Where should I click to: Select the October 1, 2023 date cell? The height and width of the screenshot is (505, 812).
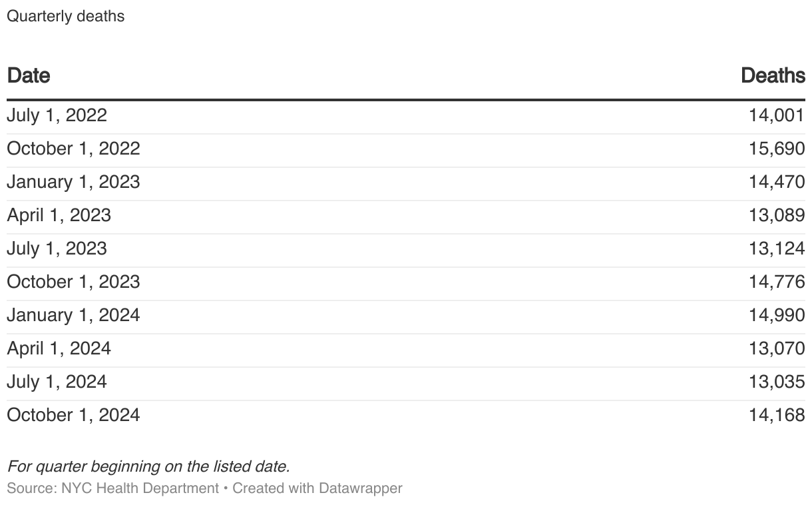point(73,282)
